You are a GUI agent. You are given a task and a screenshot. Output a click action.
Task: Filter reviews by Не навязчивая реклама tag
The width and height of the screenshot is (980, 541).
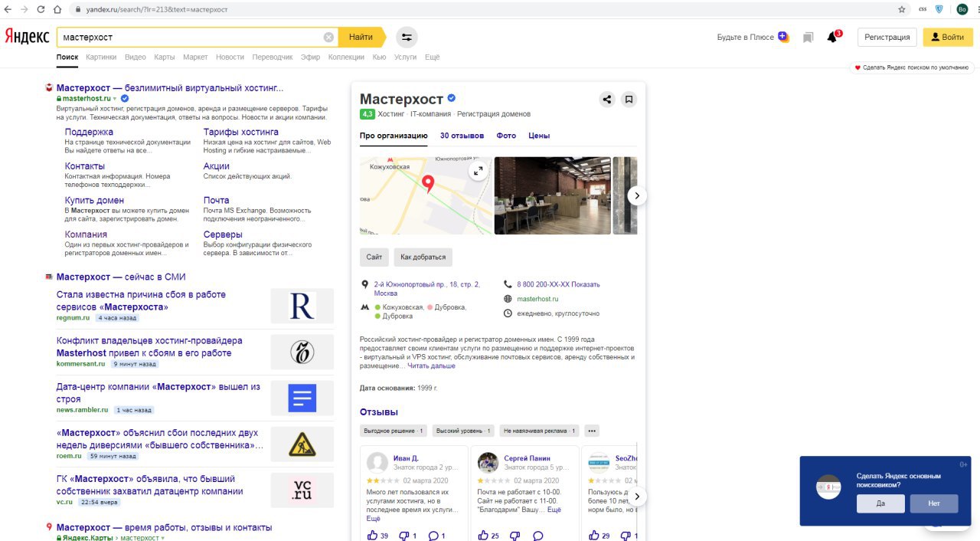[x=539, y=431]
